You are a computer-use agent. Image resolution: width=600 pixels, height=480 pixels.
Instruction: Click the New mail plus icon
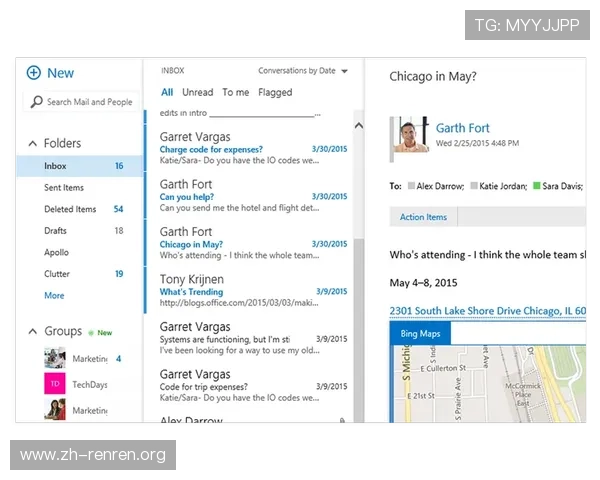coord(34,73)
